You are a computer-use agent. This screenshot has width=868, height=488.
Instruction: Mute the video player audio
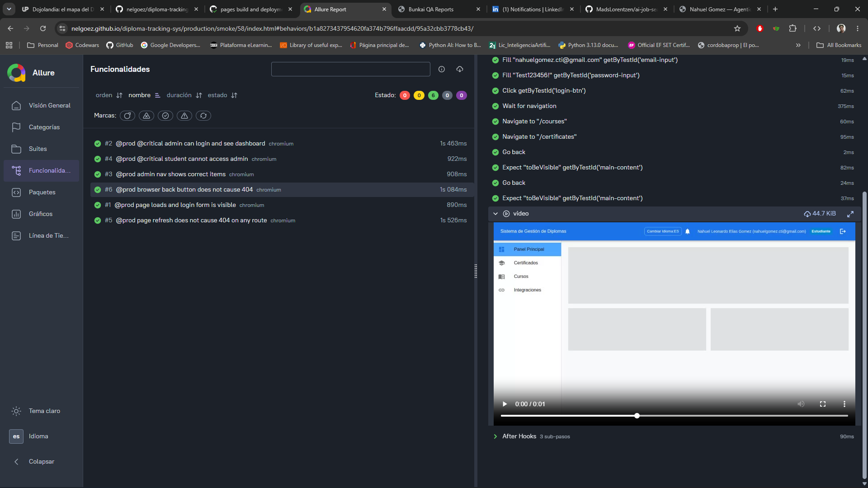click(x=801, y=404)
